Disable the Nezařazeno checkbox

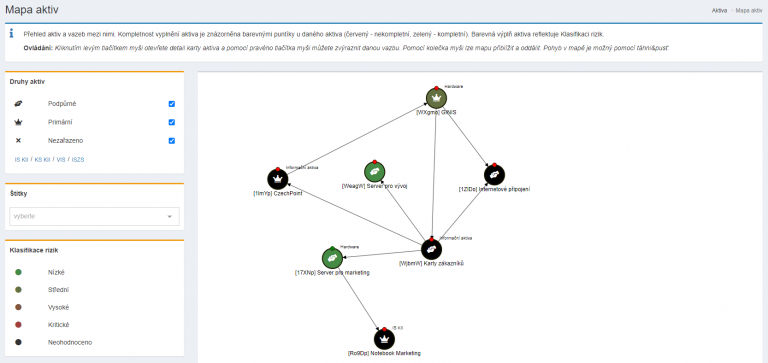click(x=171, y=141)
